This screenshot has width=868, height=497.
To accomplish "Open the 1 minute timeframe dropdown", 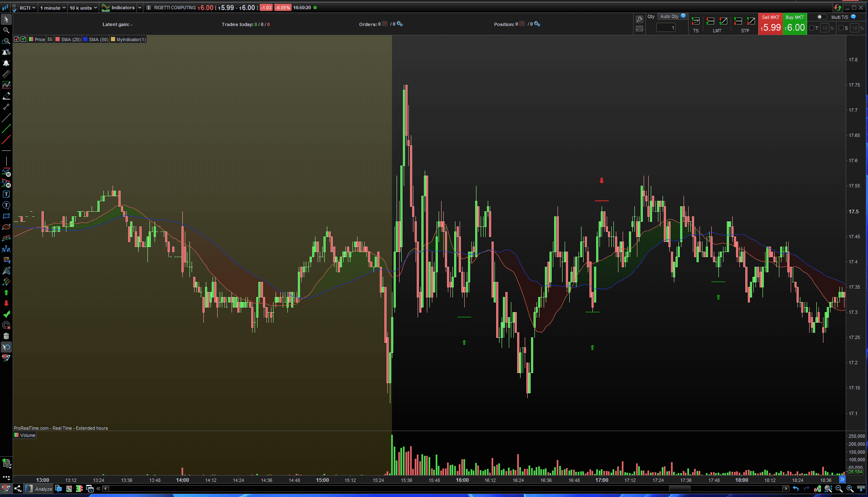I will pyautogui.click(x=53, y=8).
